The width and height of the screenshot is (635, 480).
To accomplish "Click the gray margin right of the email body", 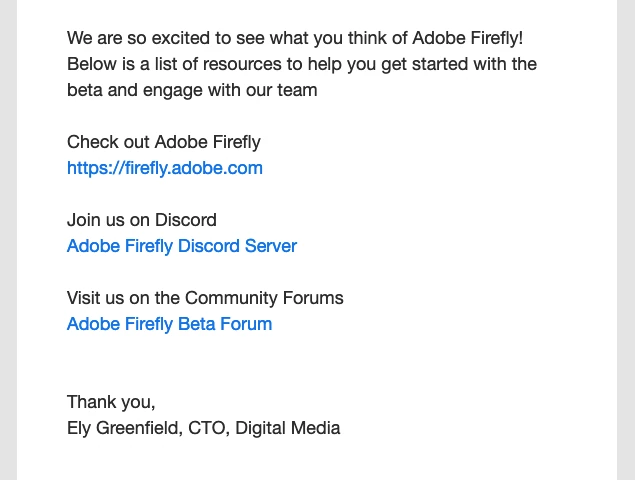I will click(626, 240).
